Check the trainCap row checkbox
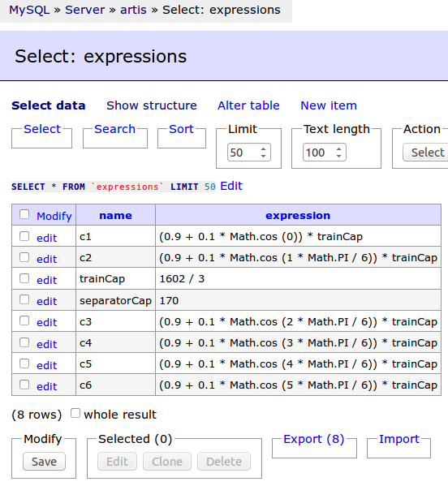 (24, 278)
